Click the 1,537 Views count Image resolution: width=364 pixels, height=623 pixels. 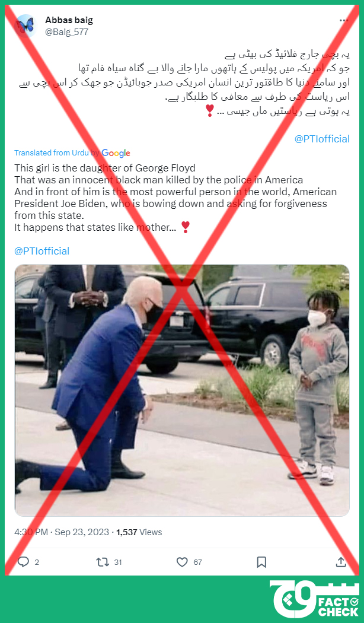(x=139, y=532)
